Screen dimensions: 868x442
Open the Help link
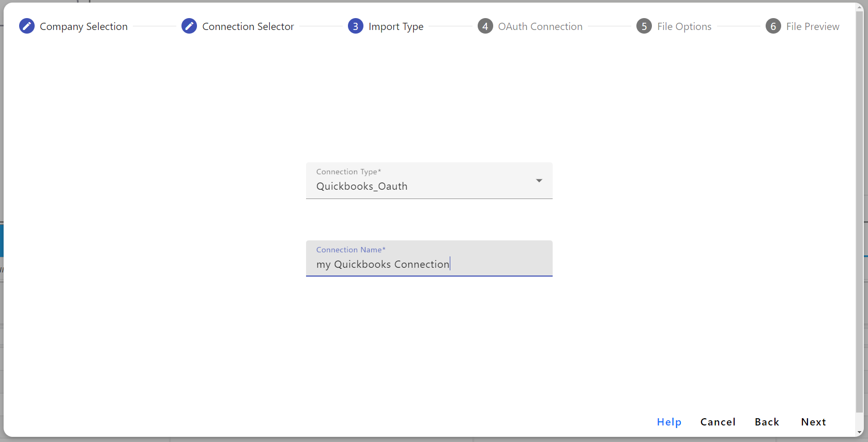669,422
